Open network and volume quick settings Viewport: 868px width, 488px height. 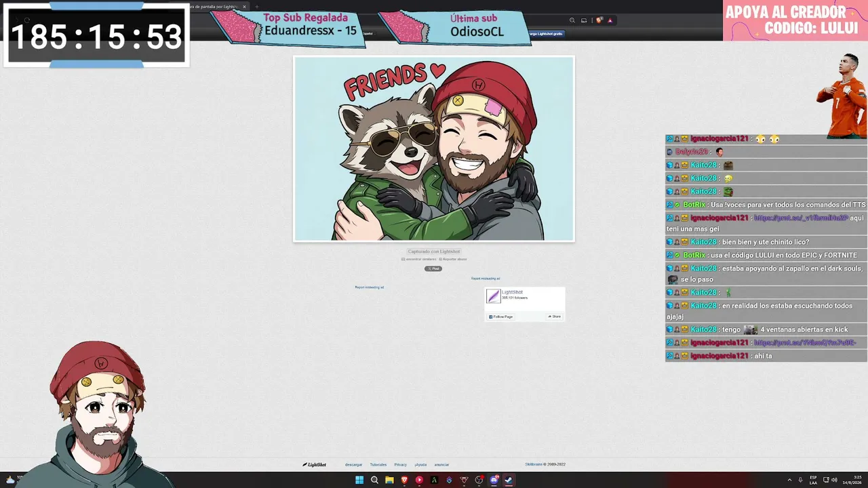(x=830, y=480)
